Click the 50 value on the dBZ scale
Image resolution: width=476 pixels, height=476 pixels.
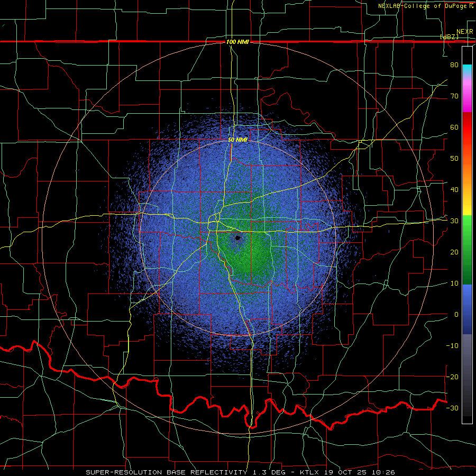[x=454, y=159]
